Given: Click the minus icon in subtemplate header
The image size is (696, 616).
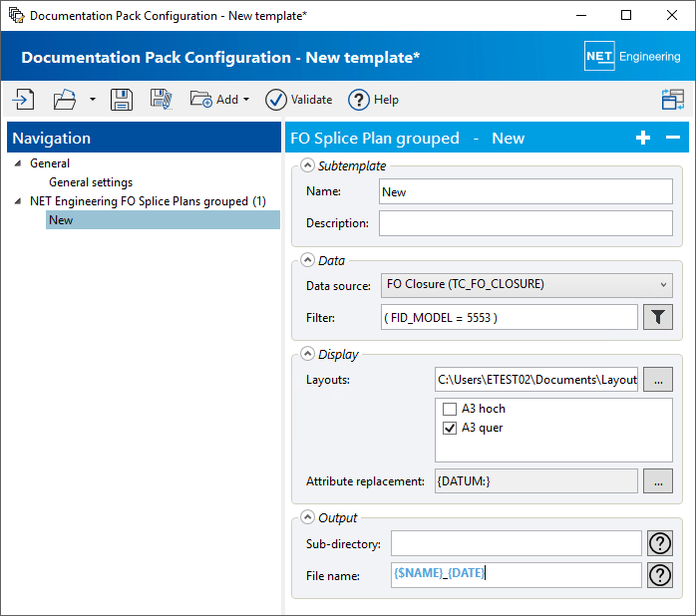Looking at the screenshot, I should click(x=673, y=138).
